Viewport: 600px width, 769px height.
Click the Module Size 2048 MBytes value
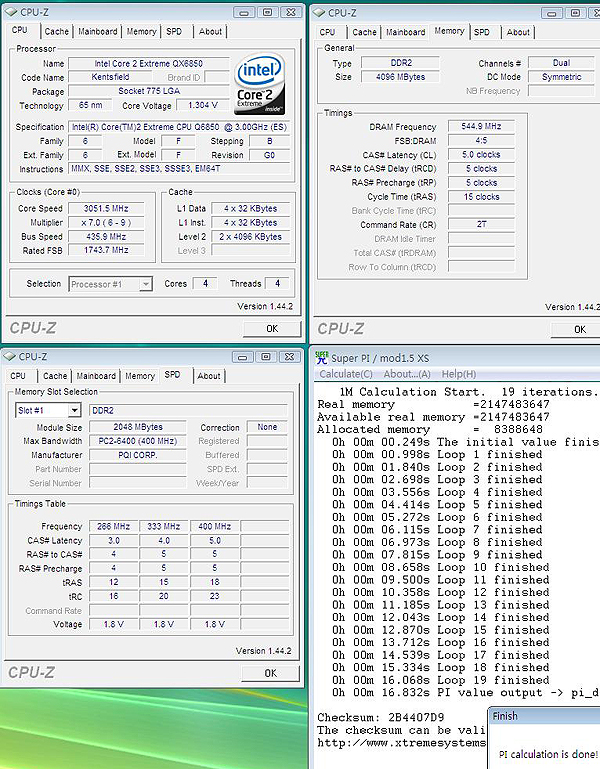138,427
